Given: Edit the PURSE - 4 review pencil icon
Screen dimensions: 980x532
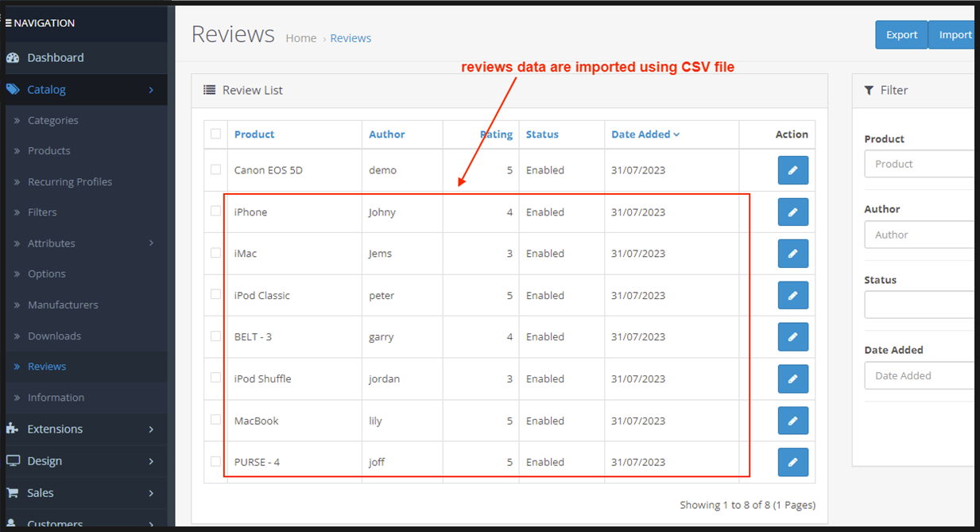Looking at the screenshot, I should pyautogui.click(x=792, y=461).
